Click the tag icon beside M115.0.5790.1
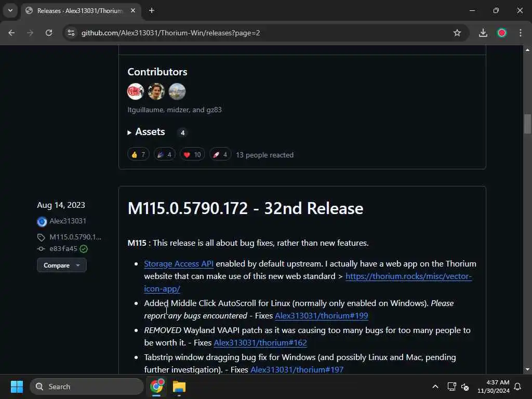Viewport: 532px width, 399px height. (x=41, y=237)
